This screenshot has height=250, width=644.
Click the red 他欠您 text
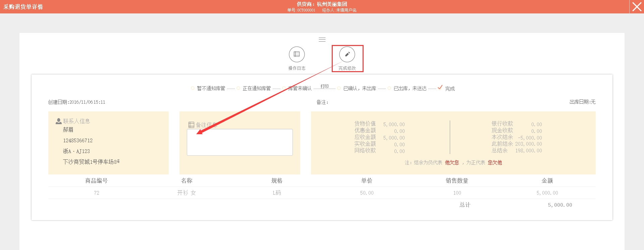click(x=452, y=163)
